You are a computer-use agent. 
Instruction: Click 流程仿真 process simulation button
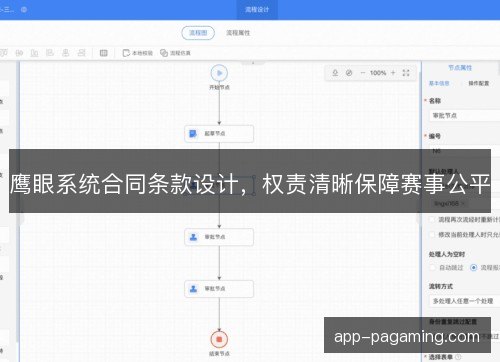pyautogui.click(x=175, y=53)
